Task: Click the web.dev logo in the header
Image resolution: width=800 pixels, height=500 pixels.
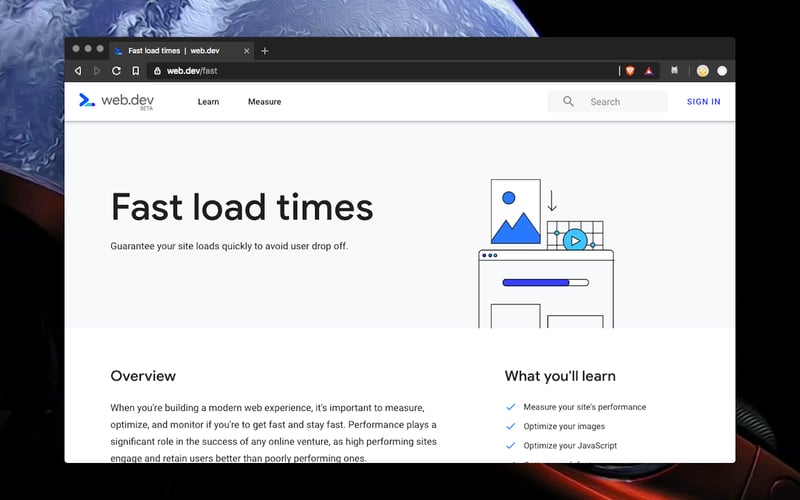Action: (x=116, y=101)
